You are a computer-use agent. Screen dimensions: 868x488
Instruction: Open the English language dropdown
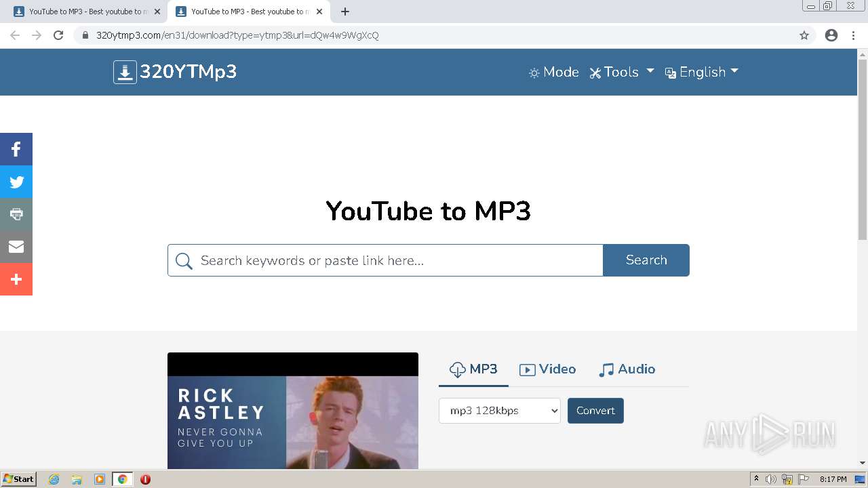(701, 73)
